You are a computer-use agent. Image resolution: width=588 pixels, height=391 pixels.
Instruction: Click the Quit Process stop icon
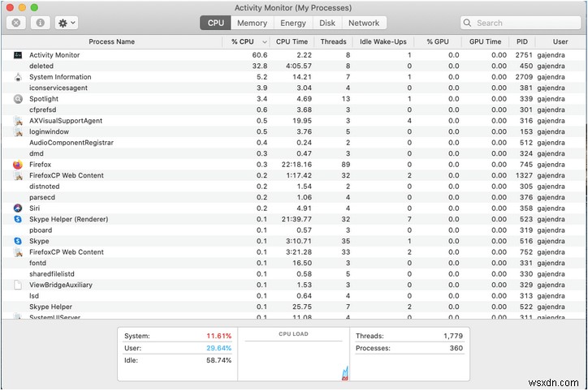[x=15, y=23]
